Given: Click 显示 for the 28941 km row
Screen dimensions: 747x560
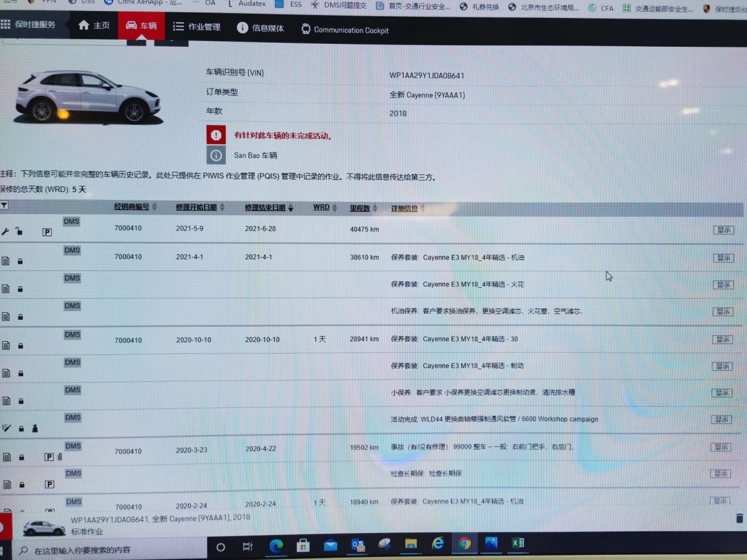Looking at the screenshot, I should point(722,339).
